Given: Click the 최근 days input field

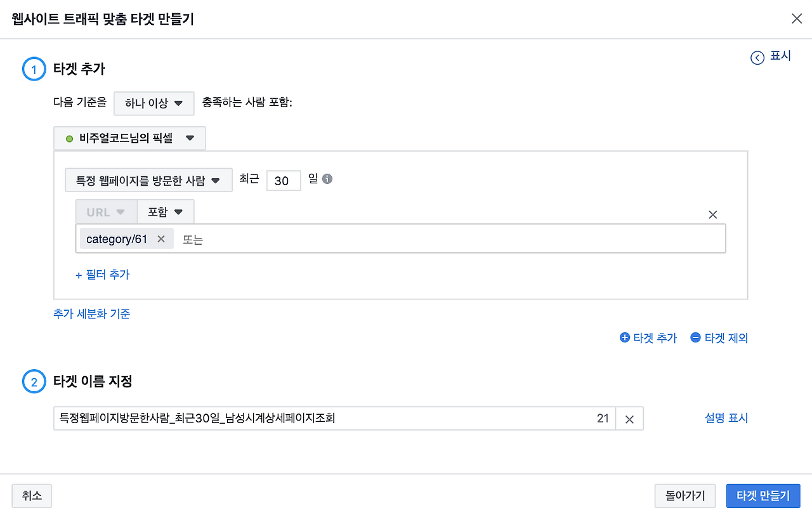Looking at the screenshot, I should tap(284, 180).
